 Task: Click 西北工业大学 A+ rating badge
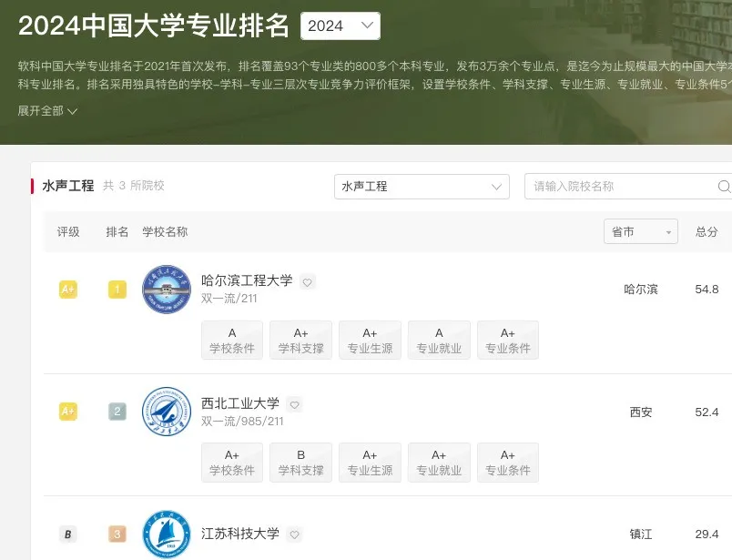[68, 412]
